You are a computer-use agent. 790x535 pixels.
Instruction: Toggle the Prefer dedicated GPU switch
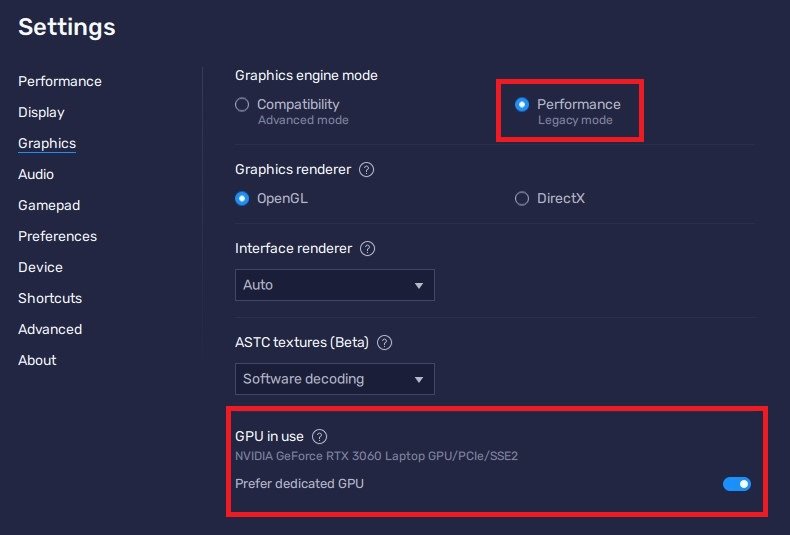click(737, 484)
